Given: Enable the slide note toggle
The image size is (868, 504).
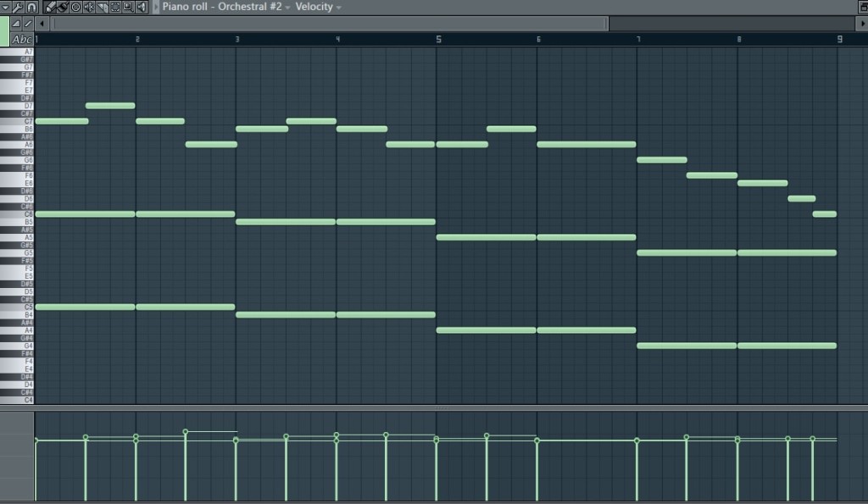Looking at the screenshot, I should 27,24.
